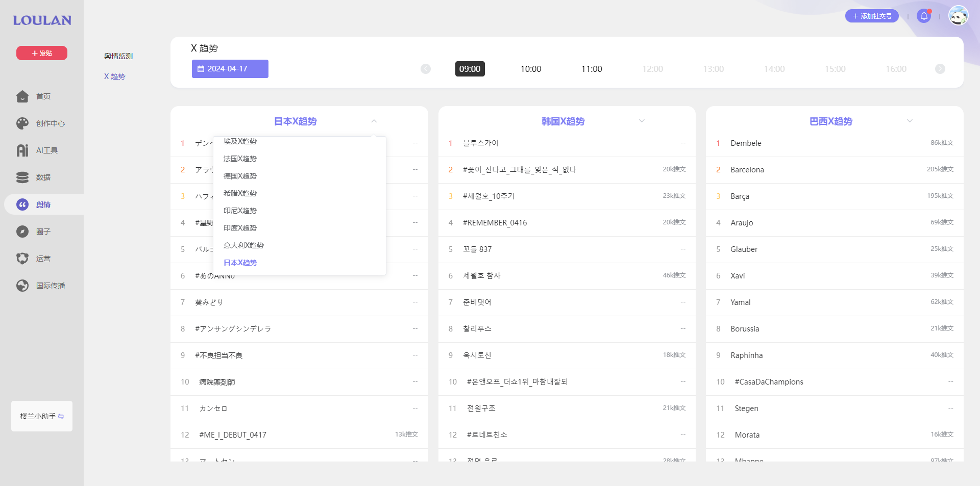Select the 10:00 time slot
This screenshot has width=980, height=486.
[x=531, y=69]
